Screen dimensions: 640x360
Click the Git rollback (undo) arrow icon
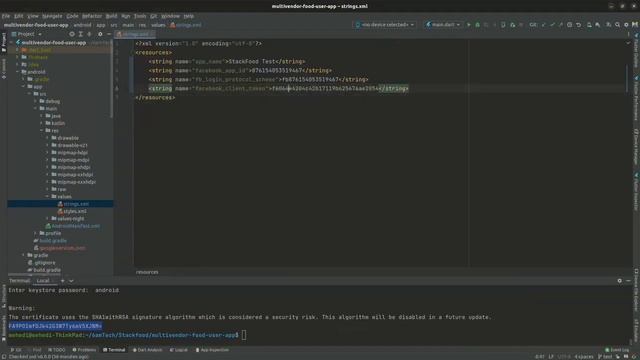click(578, 25)
